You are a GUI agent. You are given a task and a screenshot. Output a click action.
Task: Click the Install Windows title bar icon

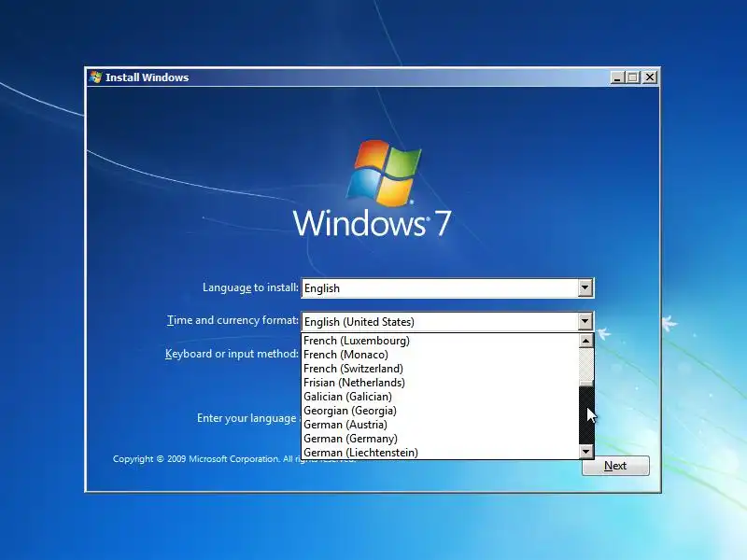click(x=96, y=77)
